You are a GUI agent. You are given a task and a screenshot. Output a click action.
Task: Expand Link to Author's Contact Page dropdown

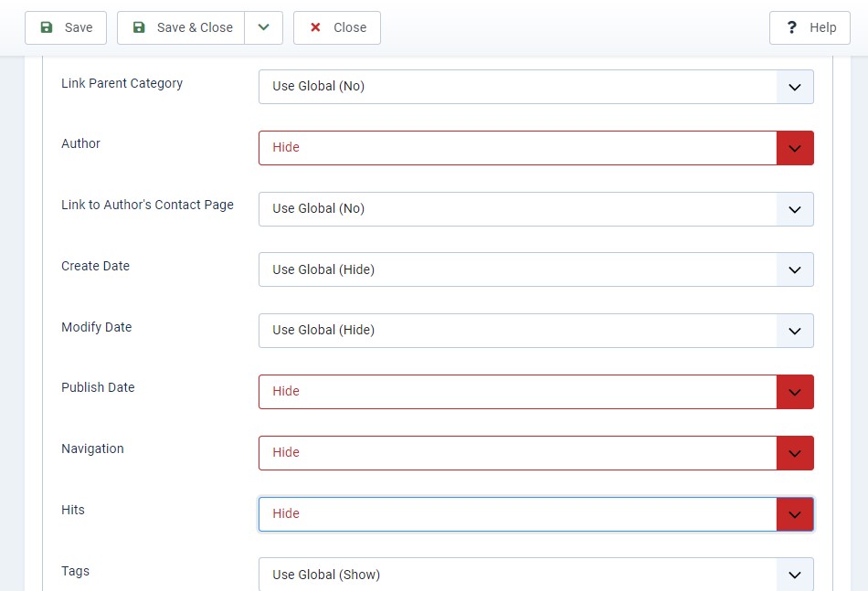pyautogui.click(x=535, y=209)
